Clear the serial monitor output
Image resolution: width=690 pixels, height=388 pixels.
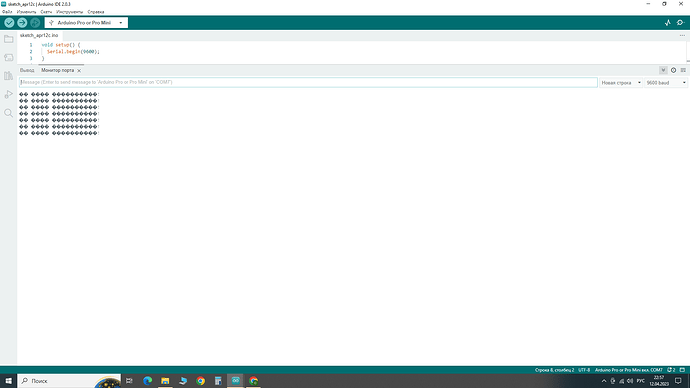coord(683,70)
